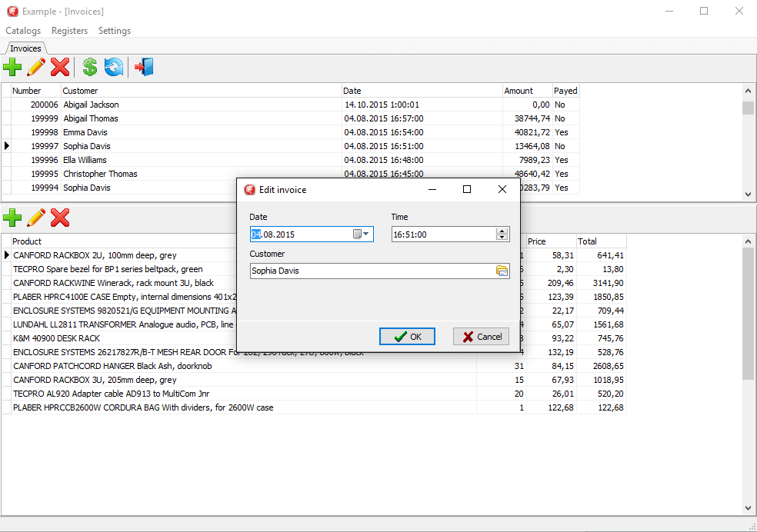Edit the selected invoice using the pencil icon
Screen dimensions: 757x532
36,67
